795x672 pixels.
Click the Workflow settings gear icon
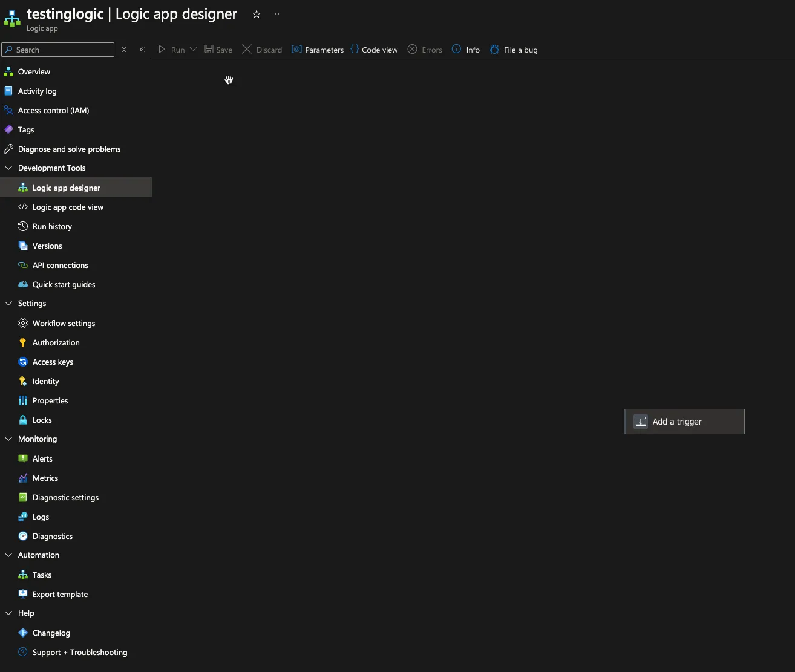point(23,324)
